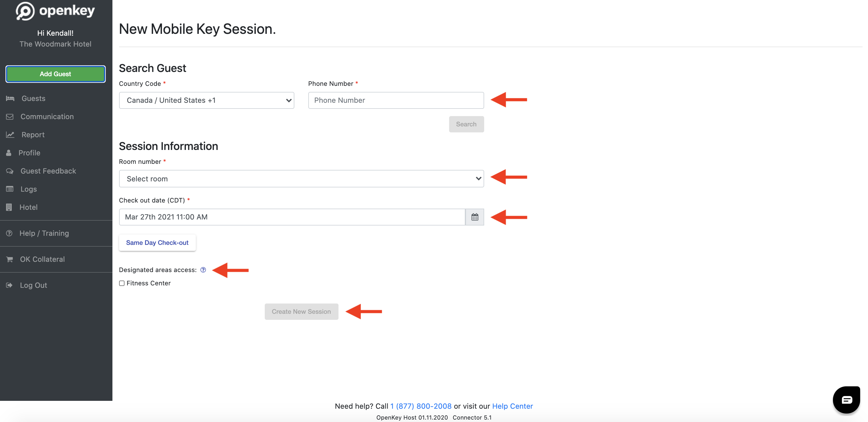The height and width of the screenshot is (422, 868).
Task: Open the calendar picker icon
Action: click(x=475, y=217)
